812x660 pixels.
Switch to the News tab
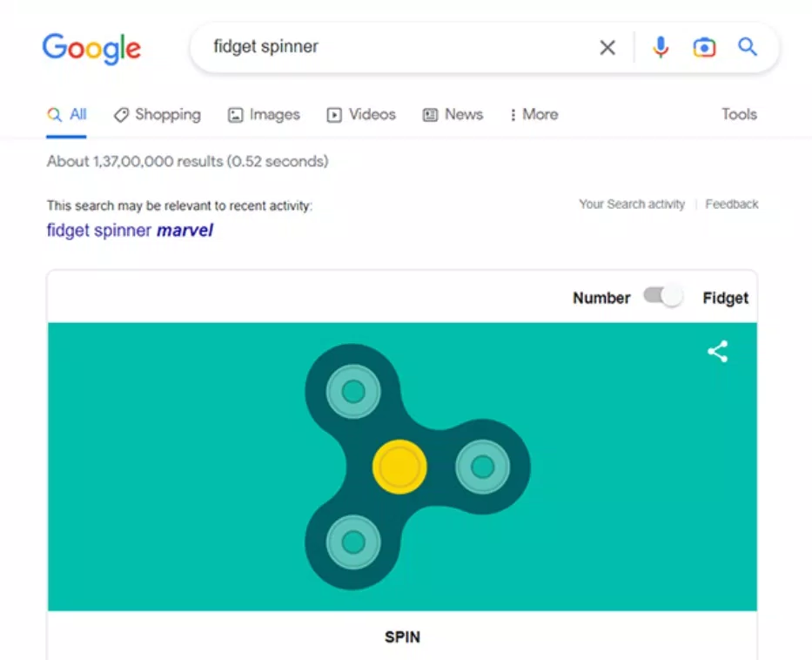(x=453, y=114)
